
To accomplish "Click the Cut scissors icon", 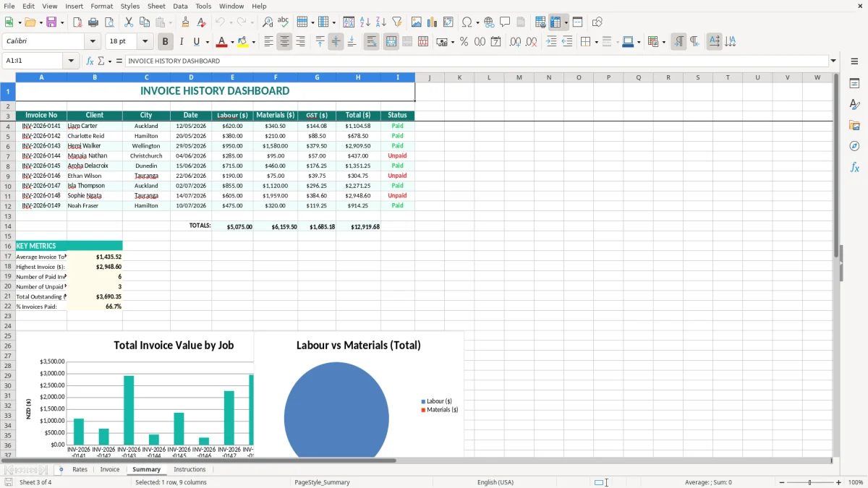I will click(129, 22).
